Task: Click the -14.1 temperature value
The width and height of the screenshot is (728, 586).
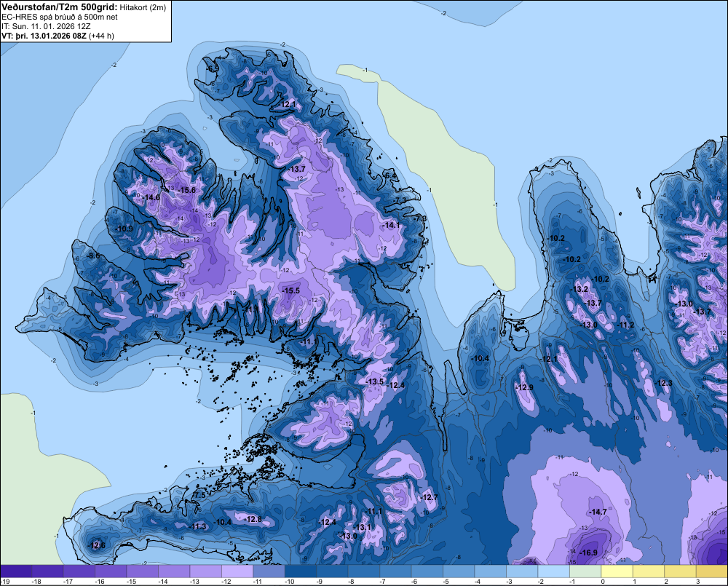Action: (391, 225)
